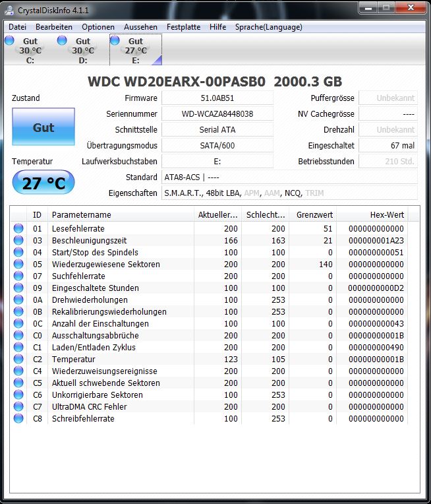Image resolution: width=431 pixels, height=504 pixels.
Task: Open the Hilfe menu
Action: pos(217,27)
